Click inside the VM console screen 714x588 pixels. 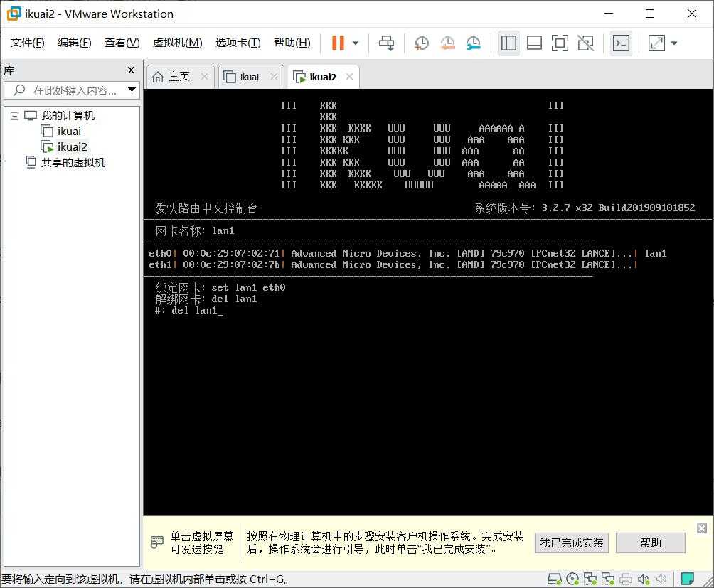[428, 302]
